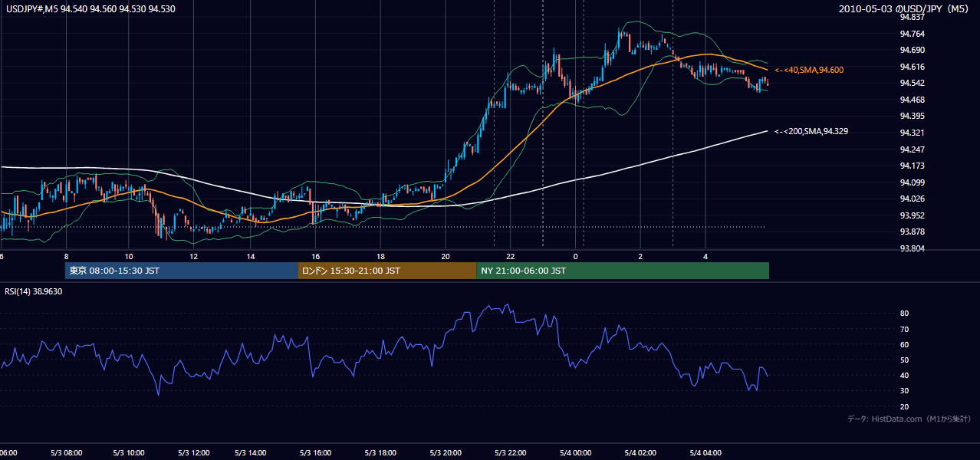Screen dimensions: 980x460
Task: Click price scale value 94.395
Action: (x=912, y=116)
